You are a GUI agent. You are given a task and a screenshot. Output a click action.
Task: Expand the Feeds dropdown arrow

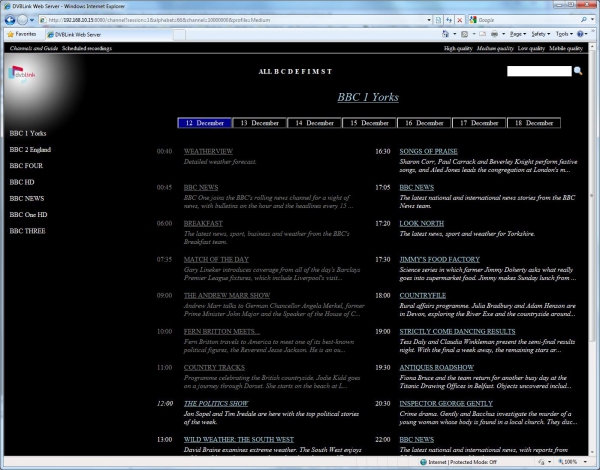[474, 34]
